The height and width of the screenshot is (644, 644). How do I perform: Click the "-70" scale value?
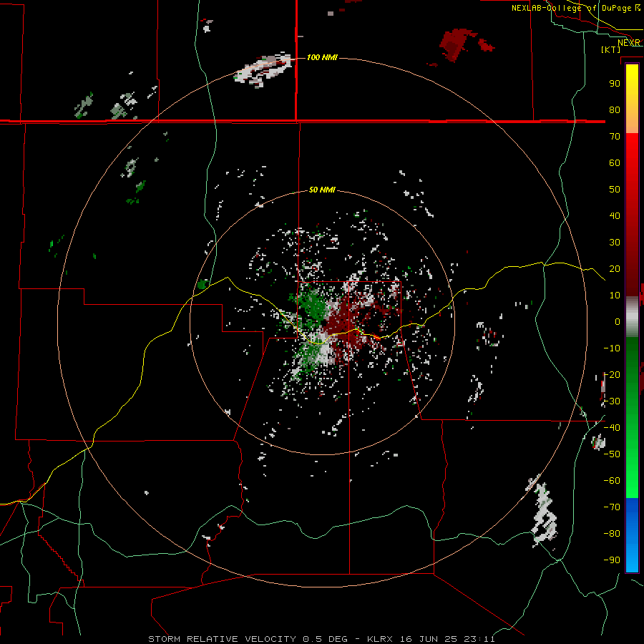612,507
